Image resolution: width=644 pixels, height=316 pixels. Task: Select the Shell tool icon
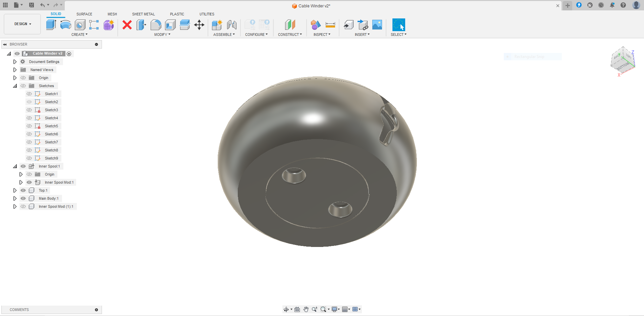[x=170, y=25]
